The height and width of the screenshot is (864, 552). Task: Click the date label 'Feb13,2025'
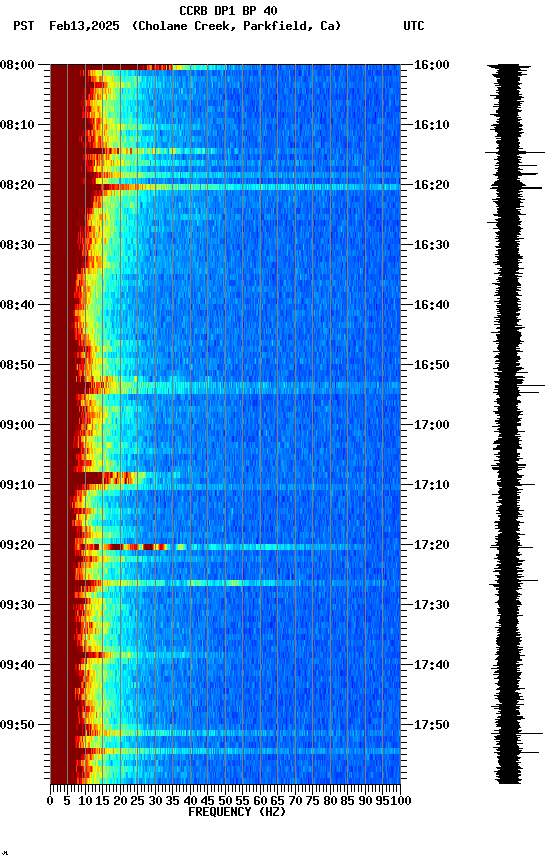pyautogui.click(x=84, y=26)
